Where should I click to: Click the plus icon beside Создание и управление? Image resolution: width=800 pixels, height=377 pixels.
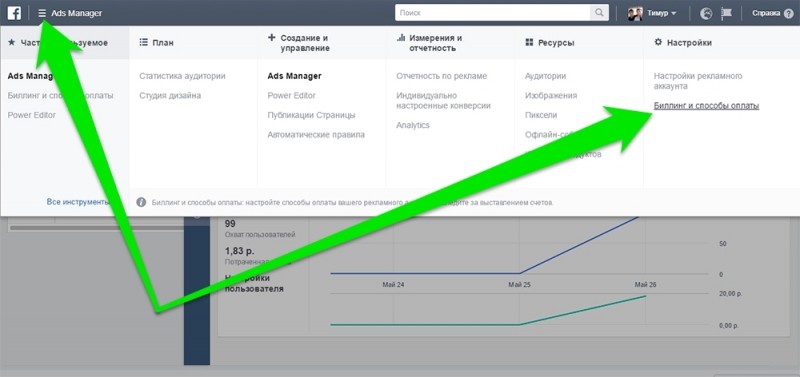[271, 38]
